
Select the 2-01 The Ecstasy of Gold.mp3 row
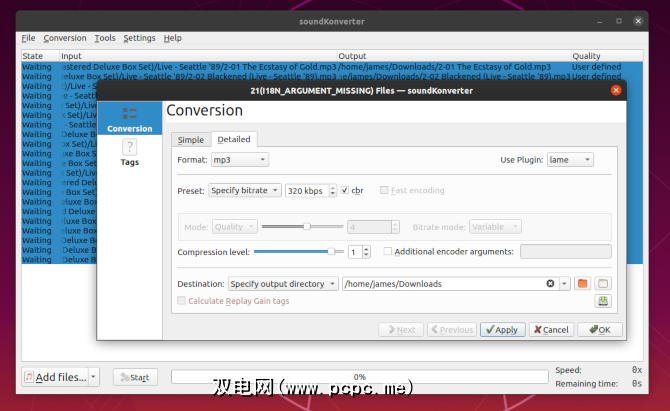point(332,67)
